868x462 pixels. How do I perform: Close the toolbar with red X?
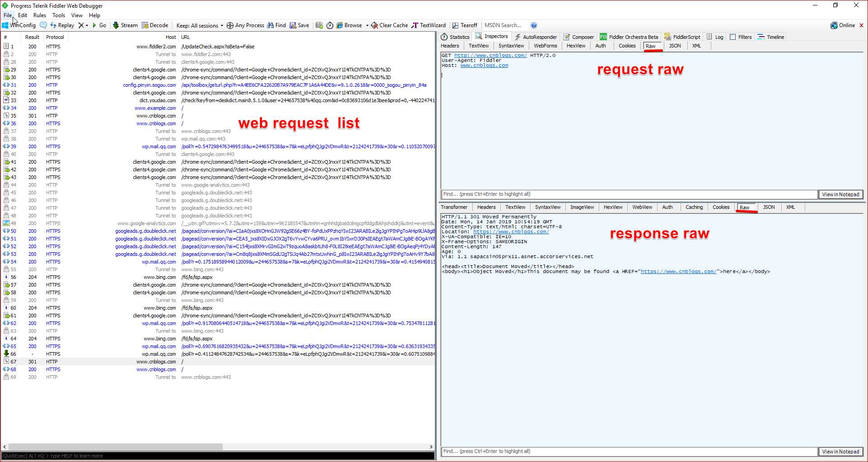pos(861,25)
